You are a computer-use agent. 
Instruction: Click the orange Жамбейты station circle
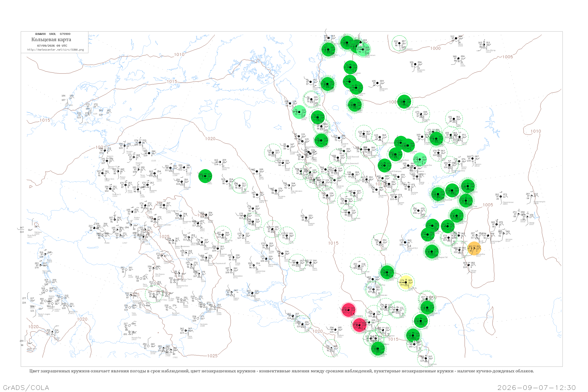[474, 248]
